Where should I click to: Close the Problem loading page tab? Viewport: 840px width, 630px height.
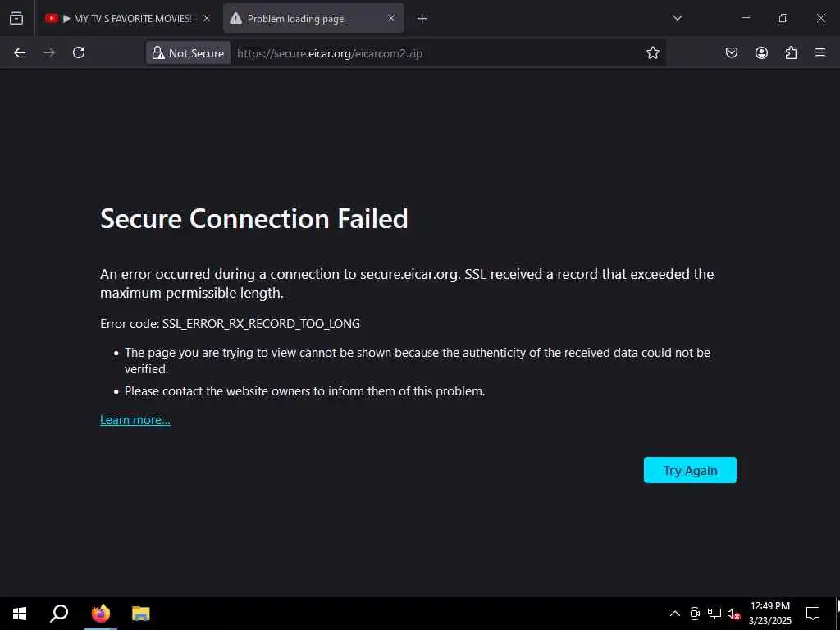pos(391,18)
